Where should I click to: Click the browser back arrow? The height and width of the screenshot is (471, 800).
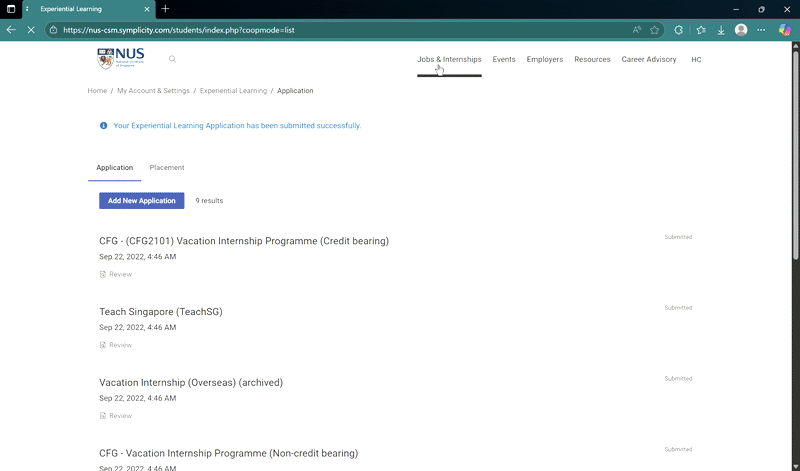(x=11, y=30)
